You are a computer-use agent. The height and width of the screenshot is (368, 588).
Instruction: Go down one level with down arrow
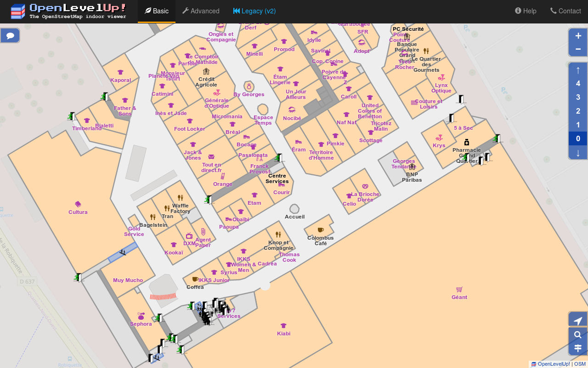tap(578, 153)
